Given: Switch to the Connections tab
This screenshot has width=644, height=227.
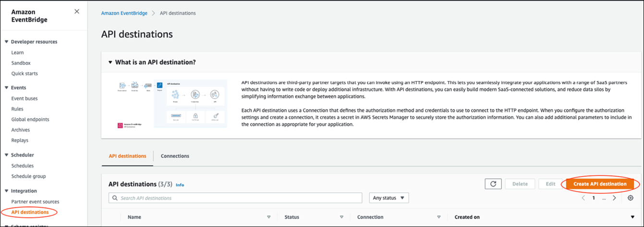Looking at the screenshot, I should pyautogui.click(x=175, y=156).
